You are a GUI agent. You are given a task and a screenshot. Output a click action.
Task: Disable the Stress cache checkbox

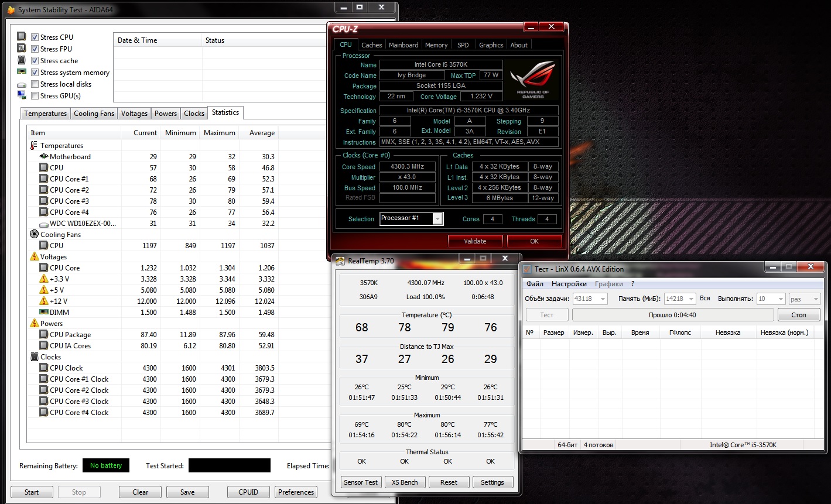click(35, 60)
